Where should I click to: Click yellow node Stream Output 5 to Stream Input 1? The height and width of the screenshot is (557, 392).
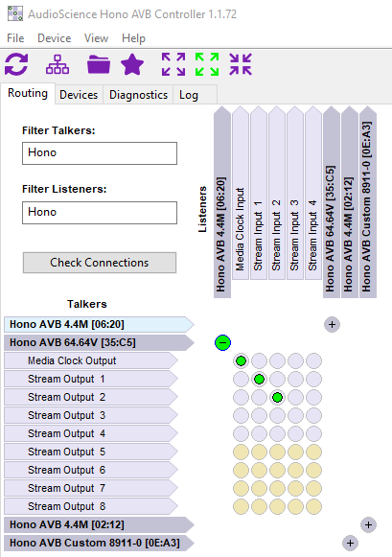tap(259, 452)
